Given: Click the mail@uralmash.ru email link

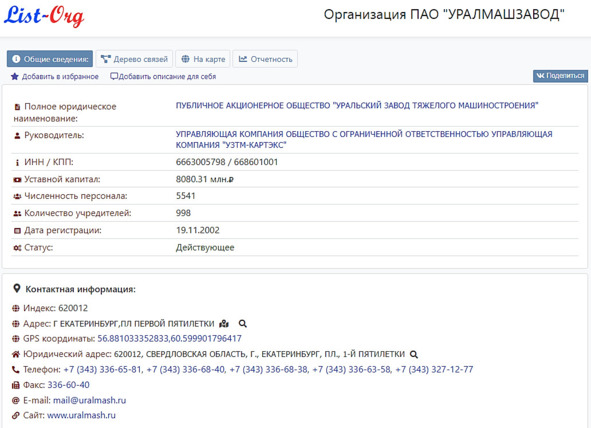Looking at the screenshot, I should pyautogui.click(x=89, y=400).
